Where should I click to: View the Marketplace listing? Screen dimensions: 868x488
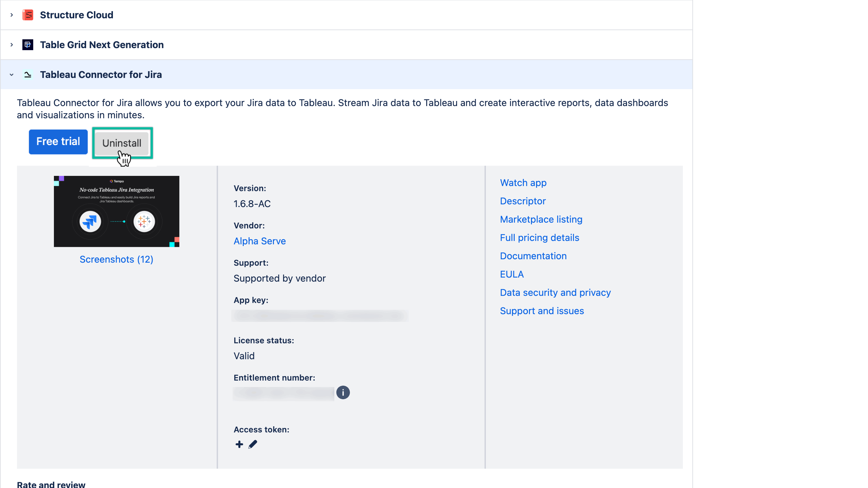[541, 219]
